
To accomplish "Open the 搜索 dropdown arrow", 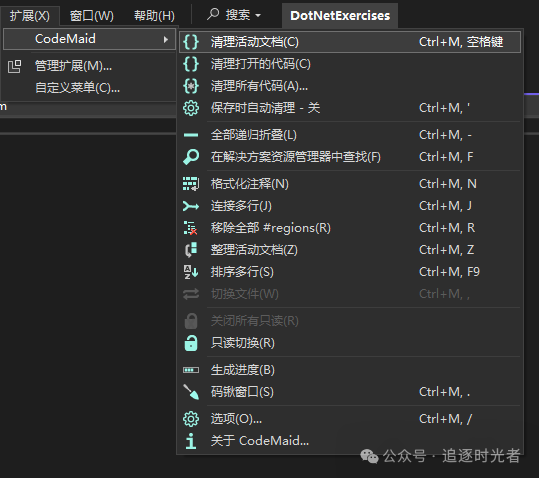I will (x=258, y=15).
